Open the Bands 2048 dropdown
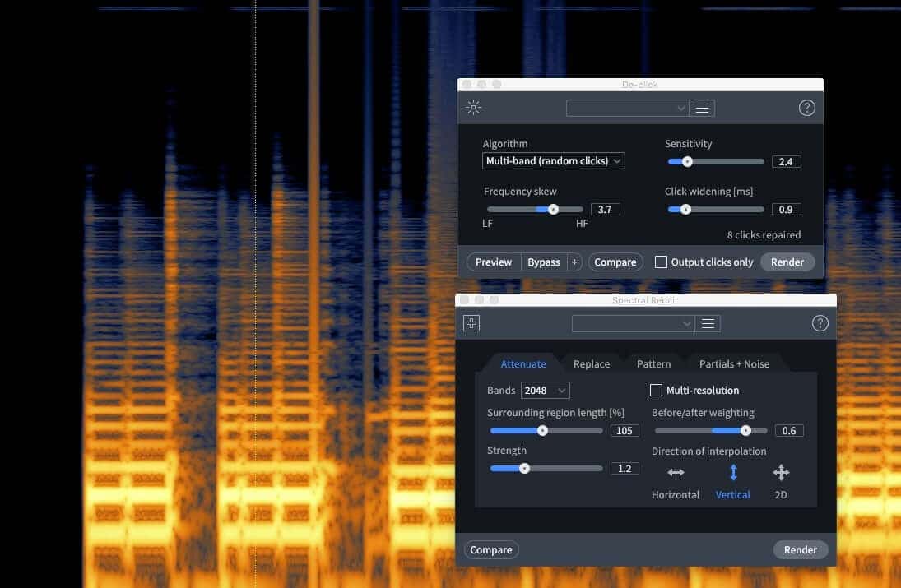 [545, 391]
